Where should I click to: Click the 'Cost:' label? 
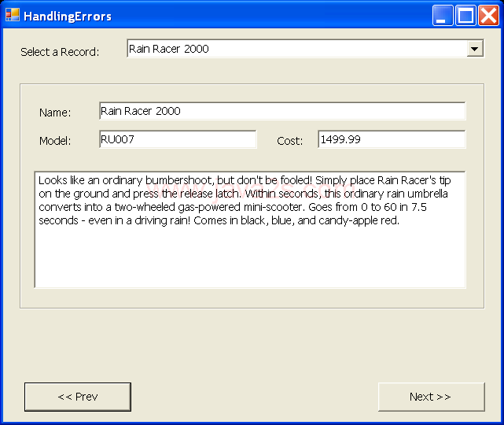coord(290,141)
